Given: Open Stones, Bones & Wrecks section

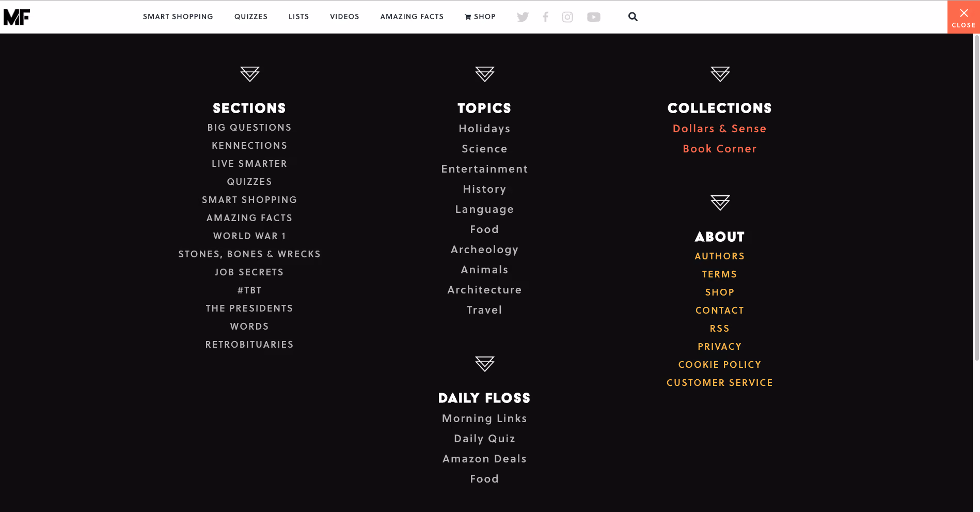Looking at the screenshot, I should pos(249,254).
